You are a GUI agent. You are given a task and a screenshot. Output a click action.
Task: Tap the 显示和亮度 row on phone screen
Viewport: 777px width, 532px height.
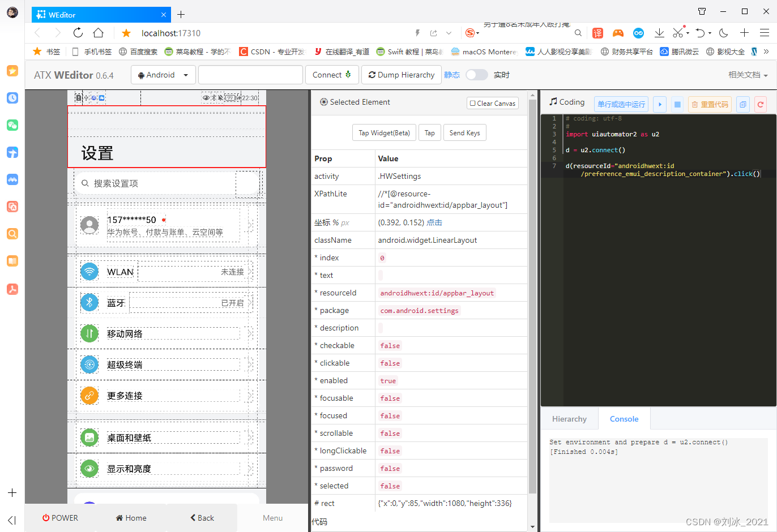coord(166,469)
